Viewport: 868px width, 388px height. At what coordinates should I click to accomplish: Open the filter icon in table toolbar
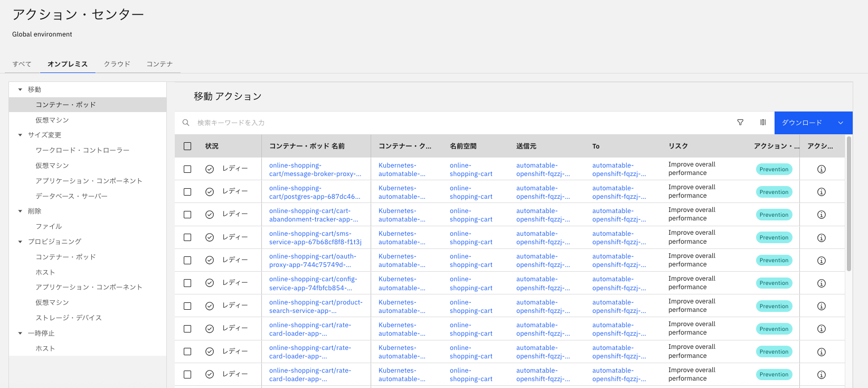pos(740,123)
